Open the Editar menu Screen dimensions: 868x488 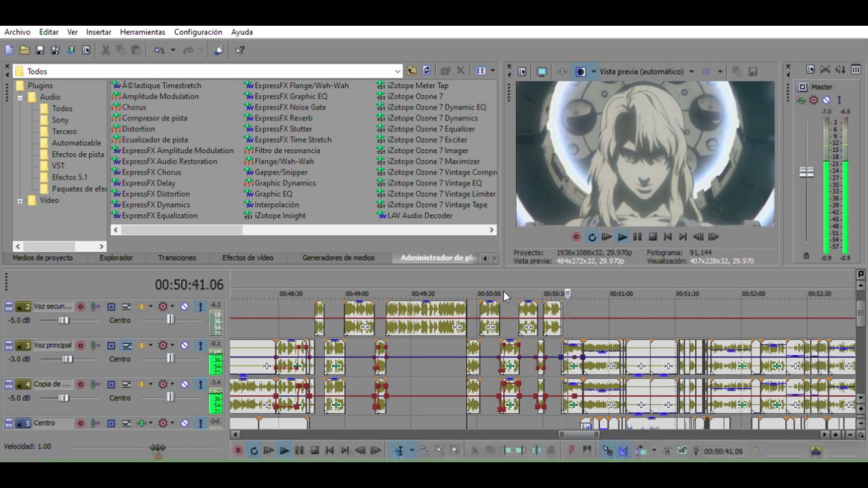coord(49,32)
